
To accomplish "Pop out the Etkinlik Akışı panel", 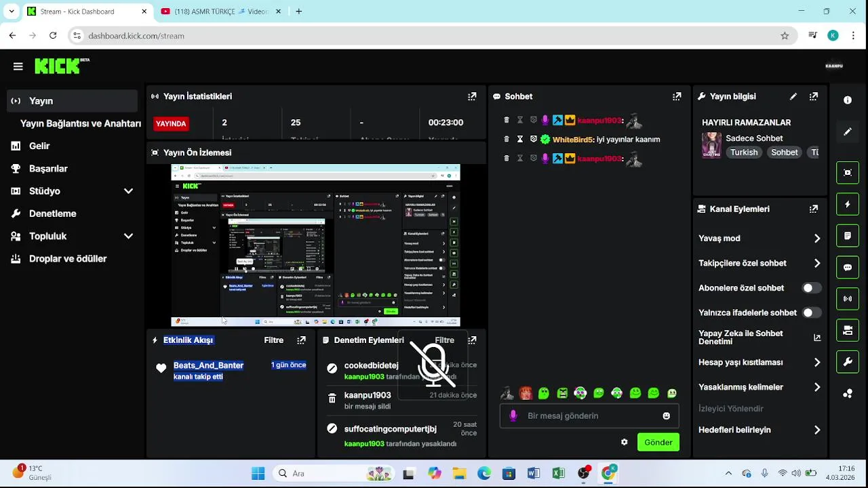I will [301, 340].
